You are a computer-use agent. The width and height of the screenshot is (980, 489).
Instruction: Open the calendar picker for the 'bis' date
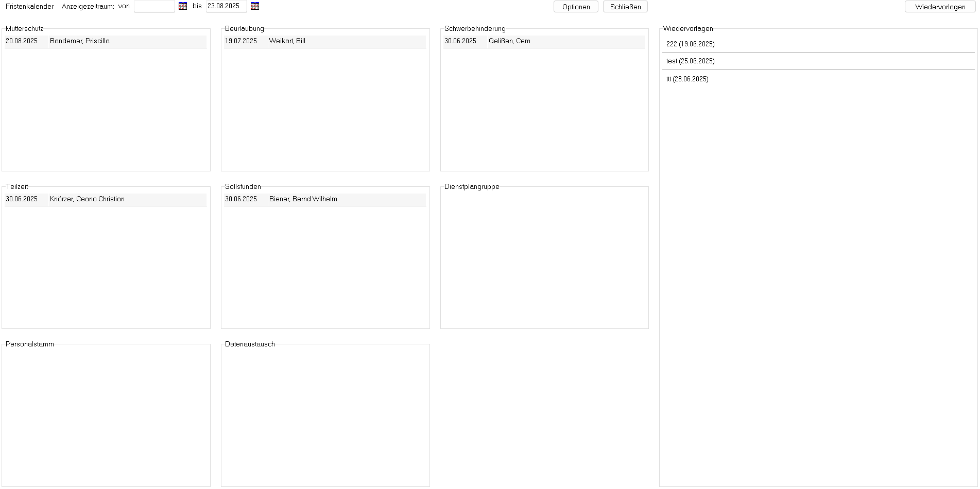pyautogui.click(x=255, y=6)
